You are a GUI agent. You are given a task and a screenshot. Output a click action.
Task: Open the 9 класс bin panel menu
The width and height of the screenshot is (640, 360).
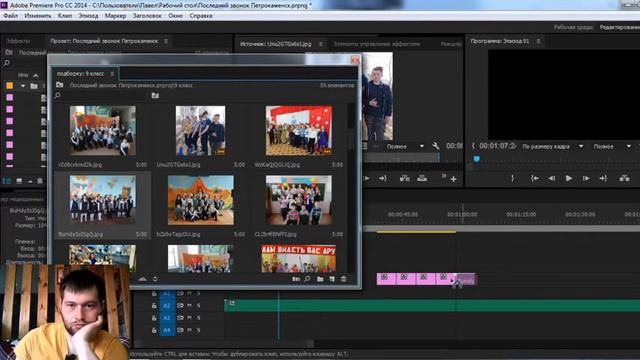[112, 74]
